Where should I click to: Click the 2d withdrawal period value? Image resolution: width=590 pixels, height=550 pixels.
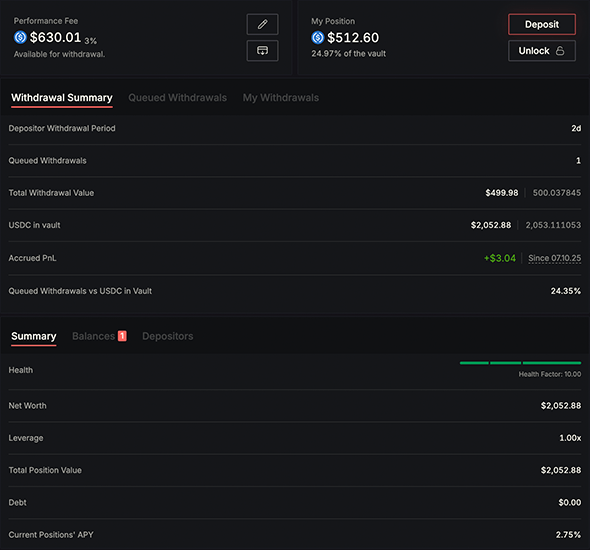pos(576,128)
